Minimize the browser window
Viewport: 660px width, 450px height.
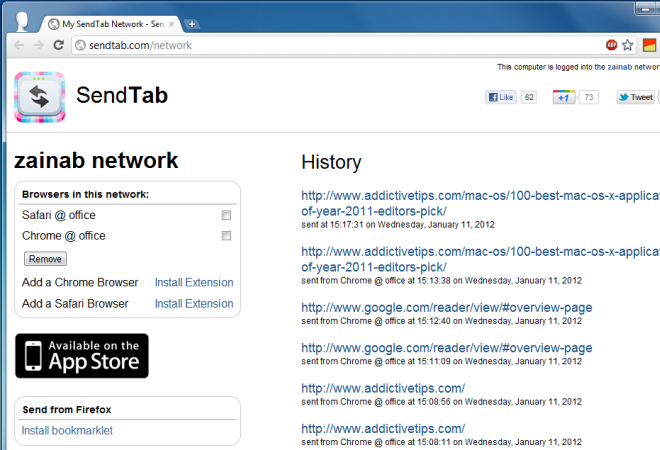point(647,8)
